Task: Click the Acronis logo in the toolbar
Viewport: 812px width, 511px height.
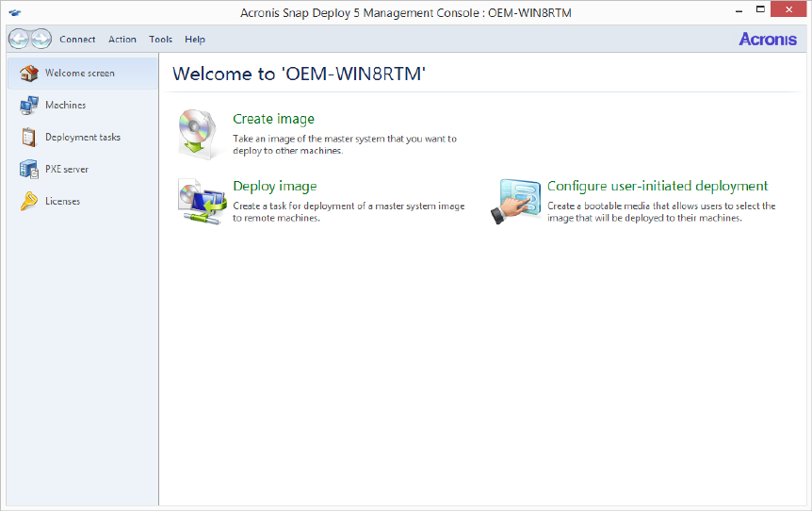Action: coord(769,39)
